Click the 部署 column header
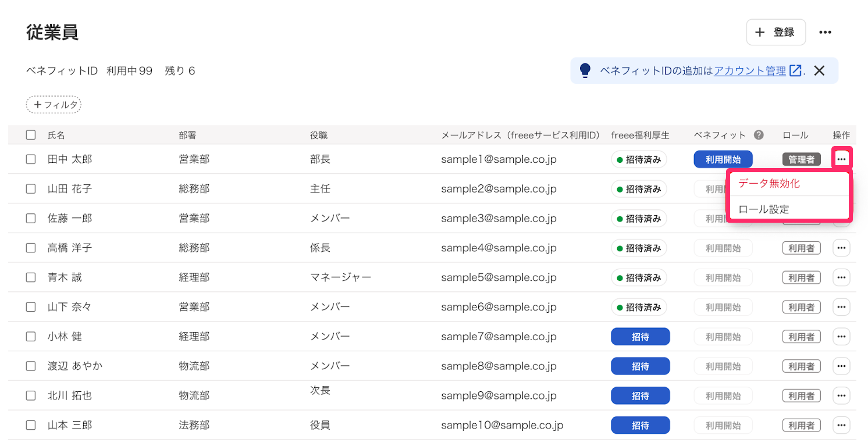Image resolution: width=868 pixels, height=446 pixels. pos(188,135)
